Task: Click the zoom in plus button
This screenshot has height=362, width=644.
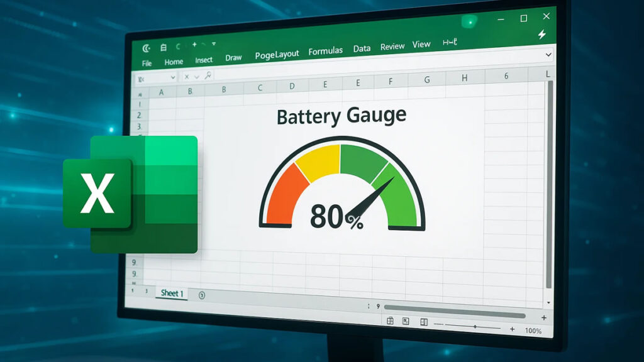Action: [512, 328]
